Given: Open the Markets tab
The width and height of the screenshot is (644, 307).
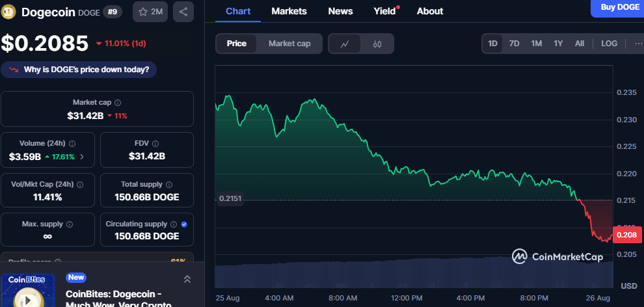Looking at the screenshot, I should pos(289,12).
